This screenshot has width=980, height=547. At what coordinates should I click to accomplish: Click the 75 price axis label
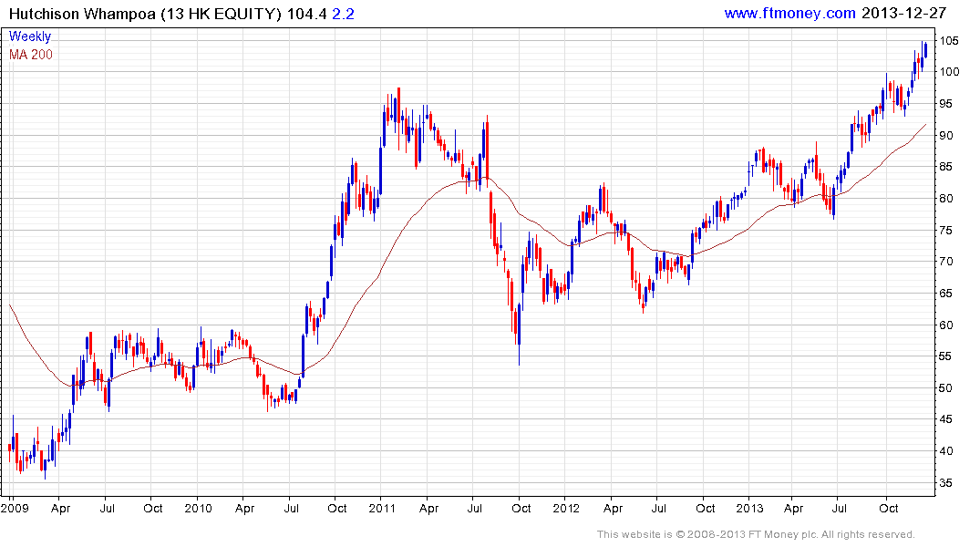tap(946, 231)
